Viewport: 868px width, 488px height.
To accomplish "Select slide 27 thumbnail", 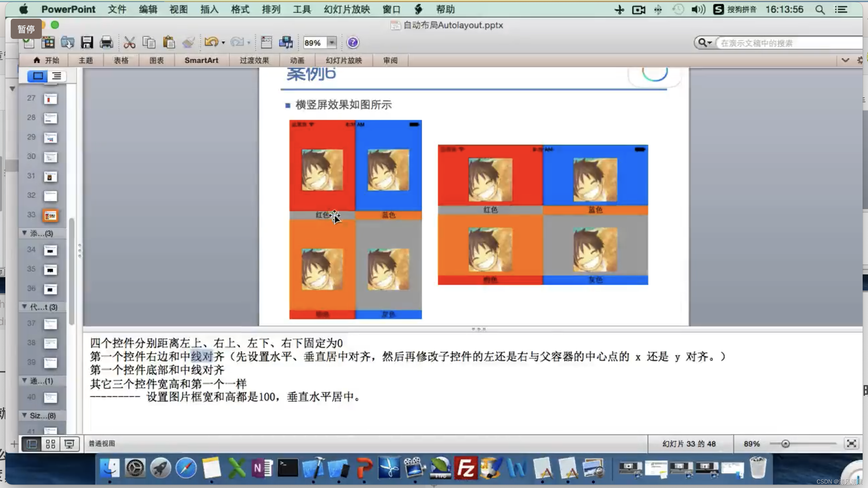I will pyautogui.click(x=50, y=99).
